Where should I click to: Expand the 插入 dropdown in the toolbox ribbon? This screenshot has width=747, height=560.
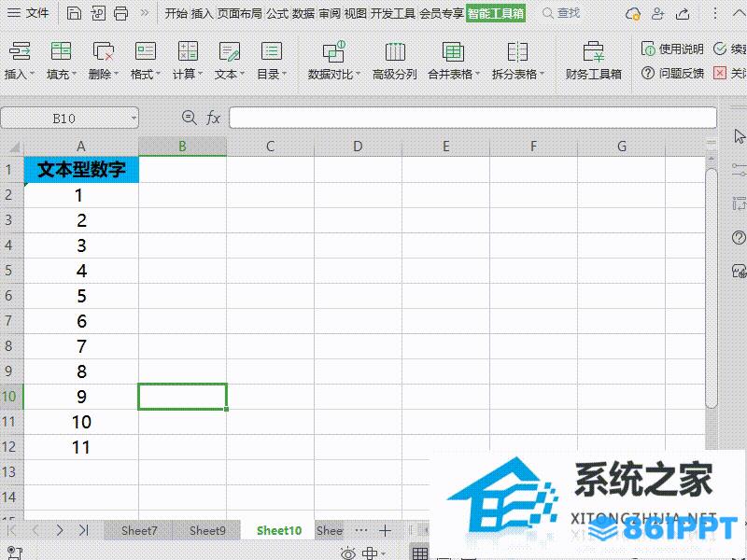(x=20, y=74)
